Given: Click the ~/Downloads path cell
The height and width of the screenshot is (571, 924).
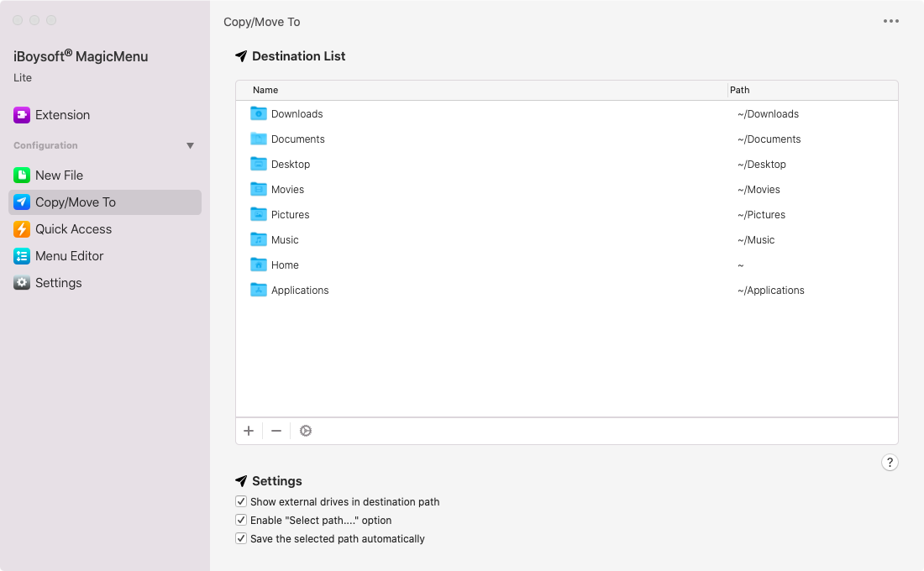Looking at the screenshot, I should tap(768, 113).
